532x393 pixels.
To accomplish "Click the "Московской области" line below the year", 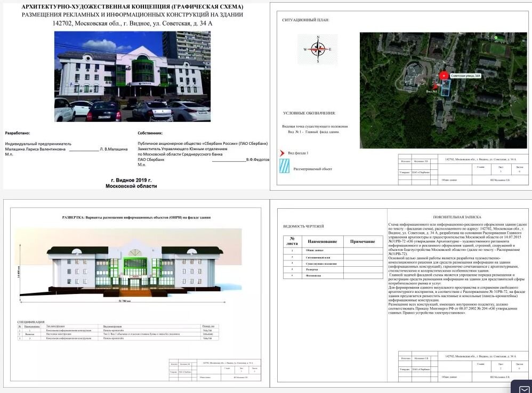I will [x=131, y=186].
